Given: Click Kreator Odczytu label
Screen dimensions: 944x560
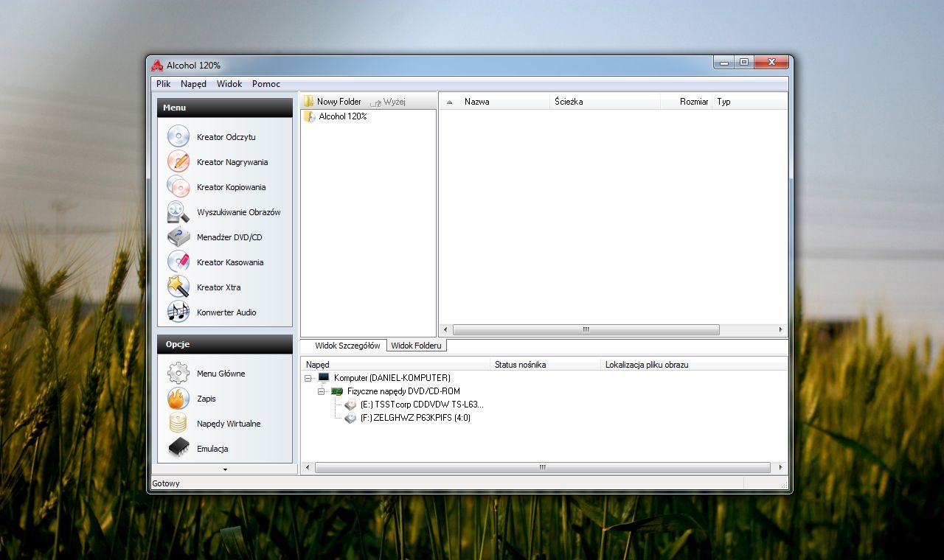Looking at the screenshot, I should click(226, 137).
